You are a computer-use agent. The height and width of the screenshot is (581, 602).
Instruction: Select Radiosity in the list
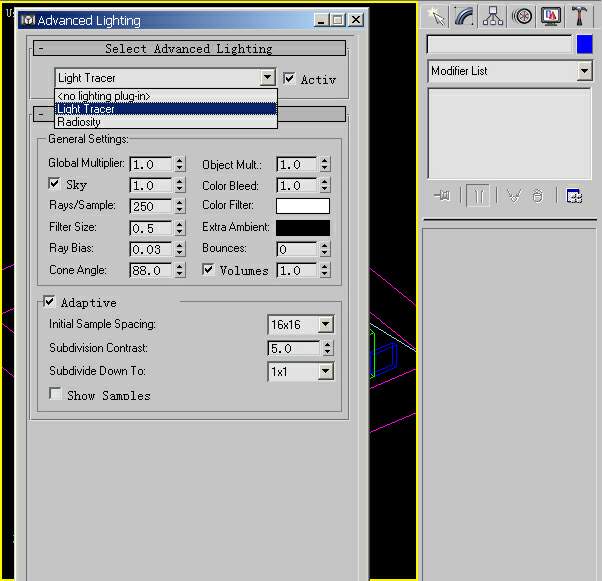[x=166, y=122]
